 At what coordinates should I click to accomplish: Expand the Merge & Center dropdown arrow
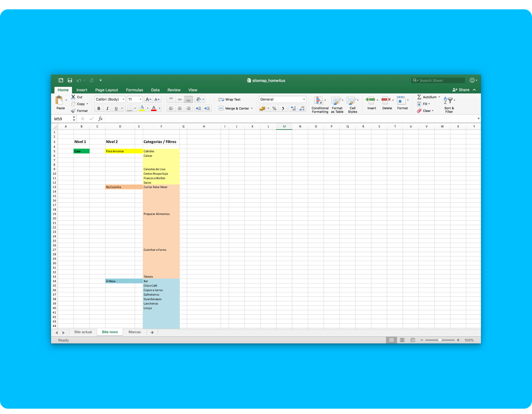(252, 108)
